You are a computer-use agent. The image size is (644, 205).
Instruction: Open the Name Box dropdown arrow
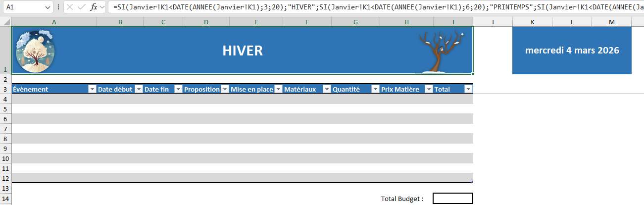pos(48,7)
